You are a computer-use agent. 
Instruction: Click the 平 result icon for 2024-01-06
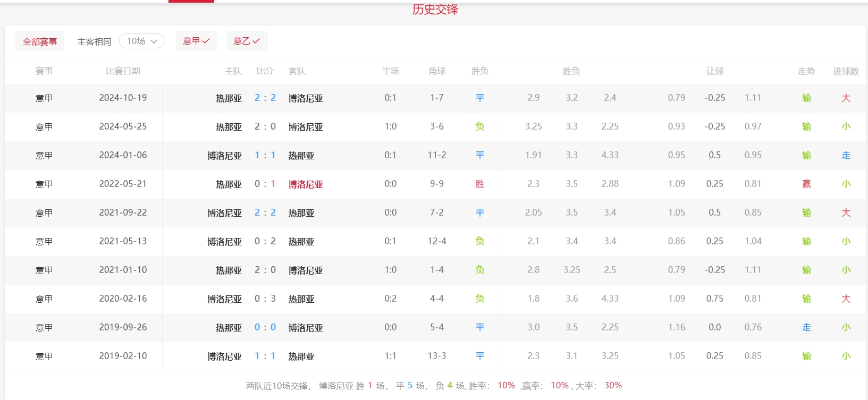(x=479, y=155)
